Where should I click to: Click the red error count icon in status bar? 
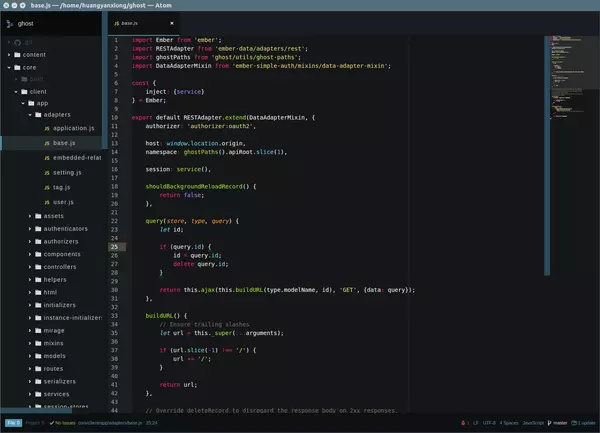click(x=463, y=423)
